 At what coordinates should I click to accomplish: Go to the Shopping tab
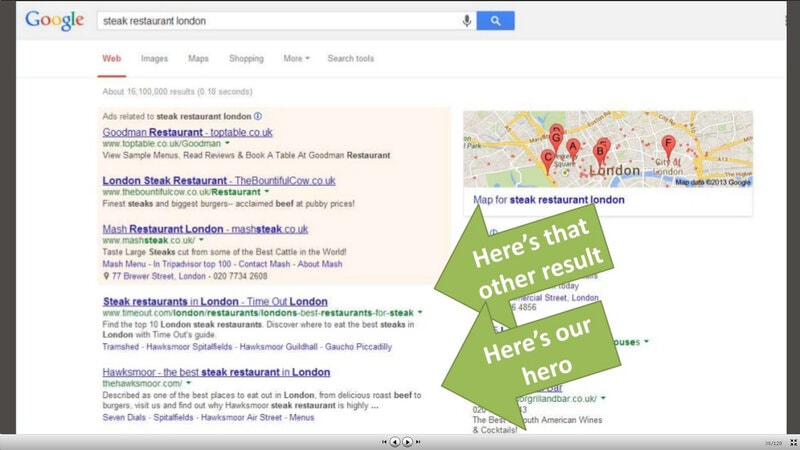point(246,59)
